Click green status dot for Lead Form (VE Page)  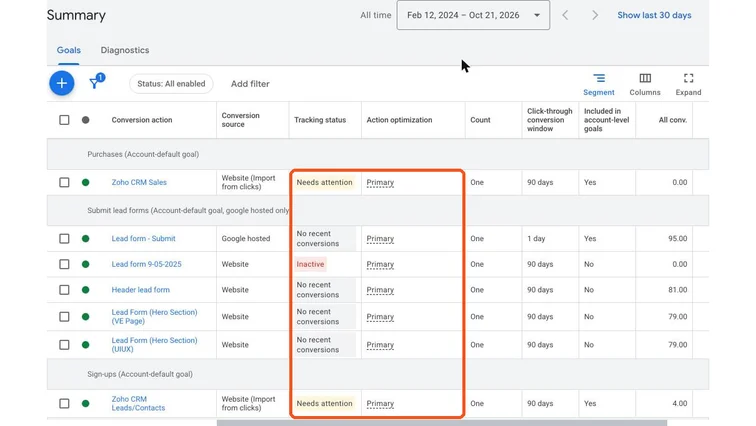point(85,317)
